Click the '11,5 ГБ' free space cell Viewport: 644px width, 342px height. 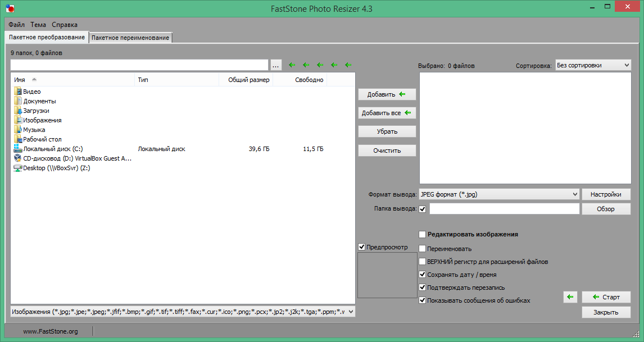pyautogui.click(x=313, y=149)
